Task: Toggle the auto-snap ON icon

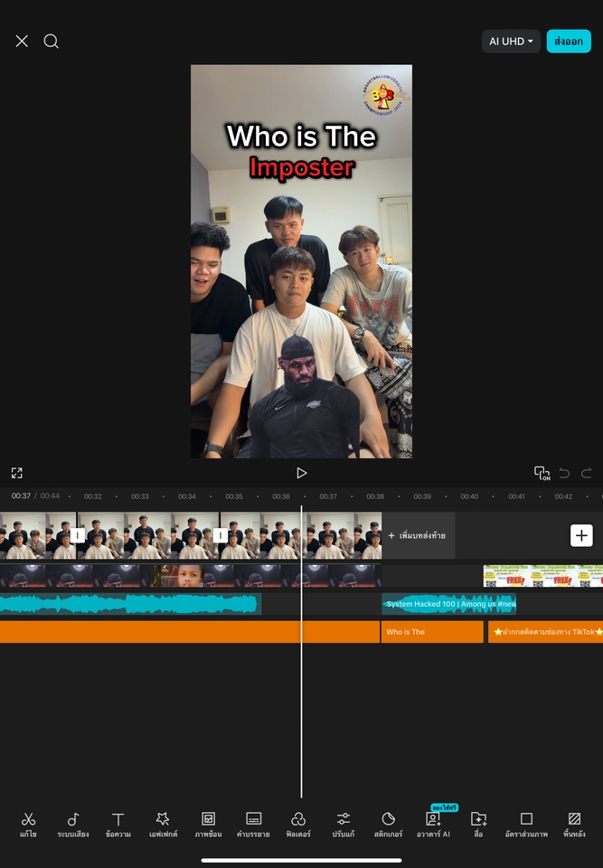Action: [542, 473]
